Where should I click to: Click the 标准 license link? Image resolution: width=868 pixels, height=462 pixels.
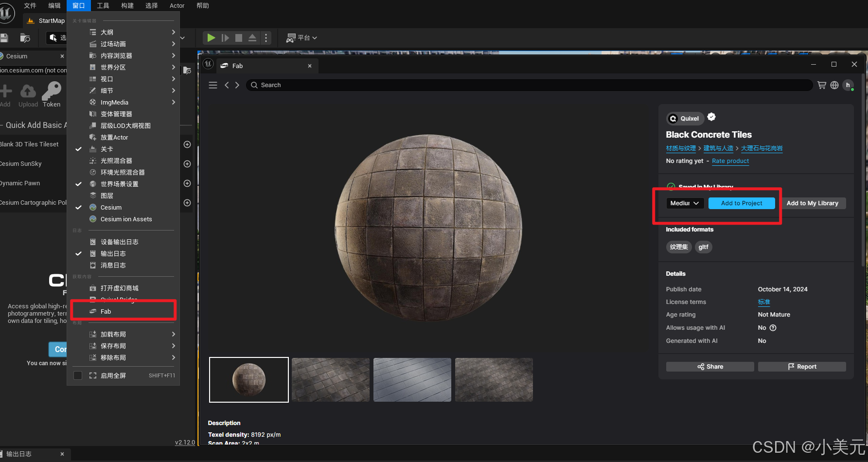tap(764, 302)
